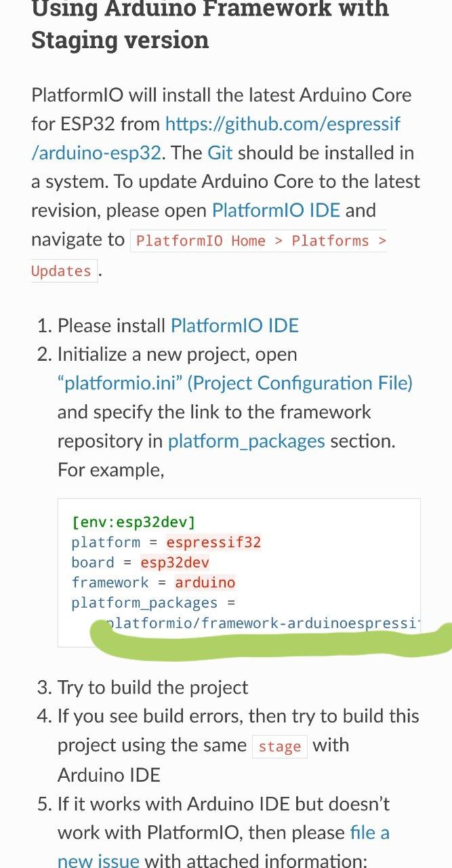Open the https://github.com/espressif link
This screenshot has width=452, height=868.
(x=283, y=124)
